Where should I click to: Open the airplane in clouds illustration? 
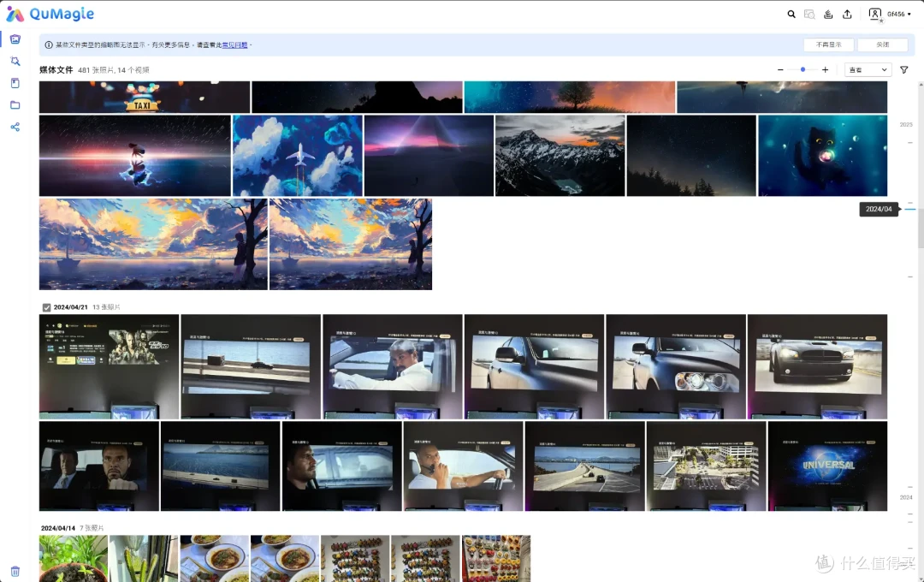(298, 156)
